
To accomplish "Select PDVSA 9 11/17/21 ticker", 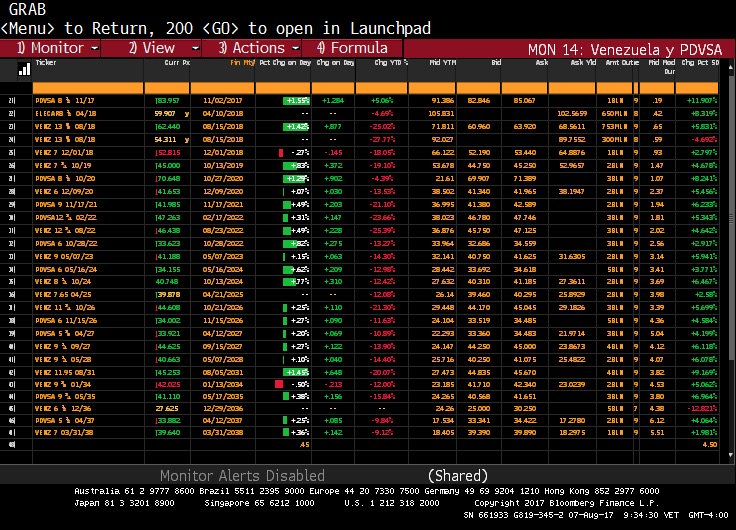I will click(x=66, y=205).
